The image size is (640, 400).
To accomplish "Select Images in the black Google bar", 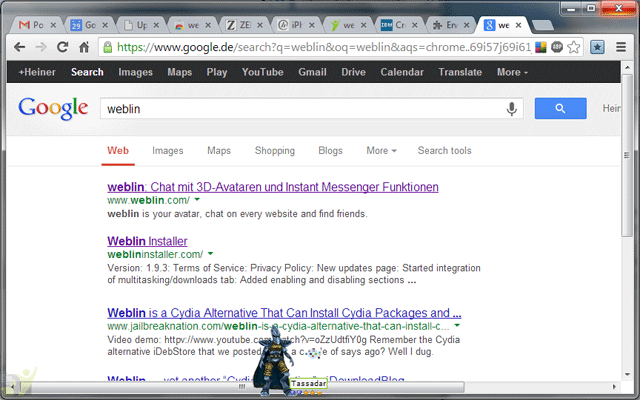I will click(135, 72).
